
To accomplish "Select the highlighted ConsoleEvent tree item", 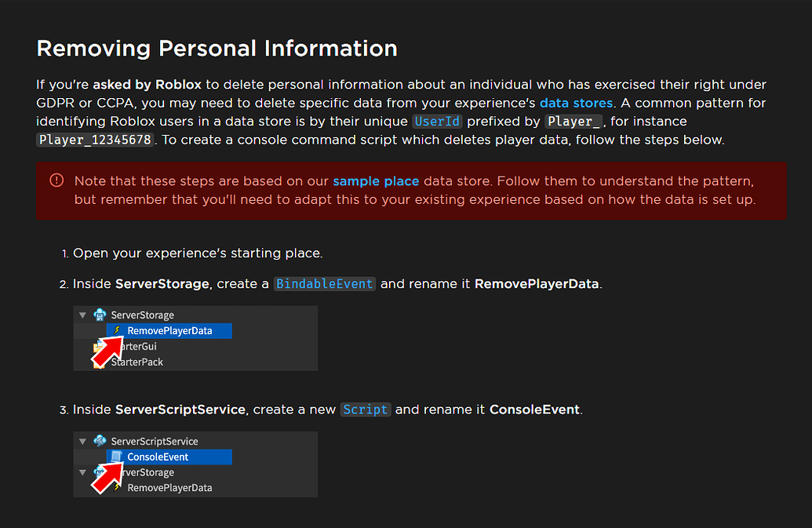I will pyautogui.click(x=158, y=457).
